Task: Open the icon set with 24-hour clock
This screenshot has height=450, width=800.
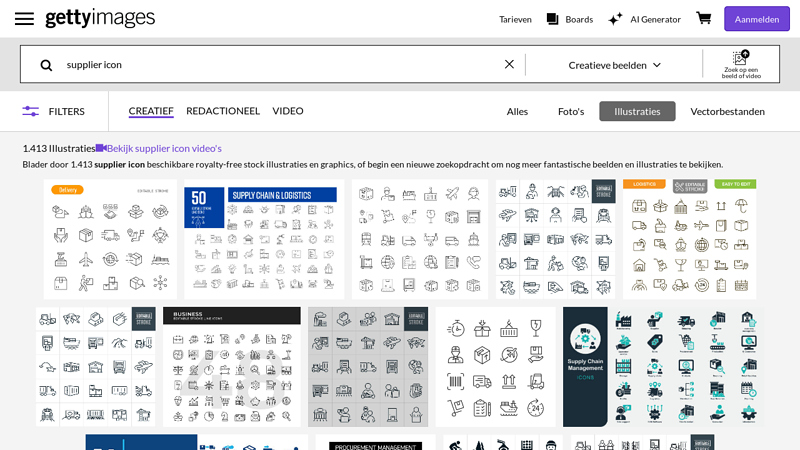Action: coord(495,367)
